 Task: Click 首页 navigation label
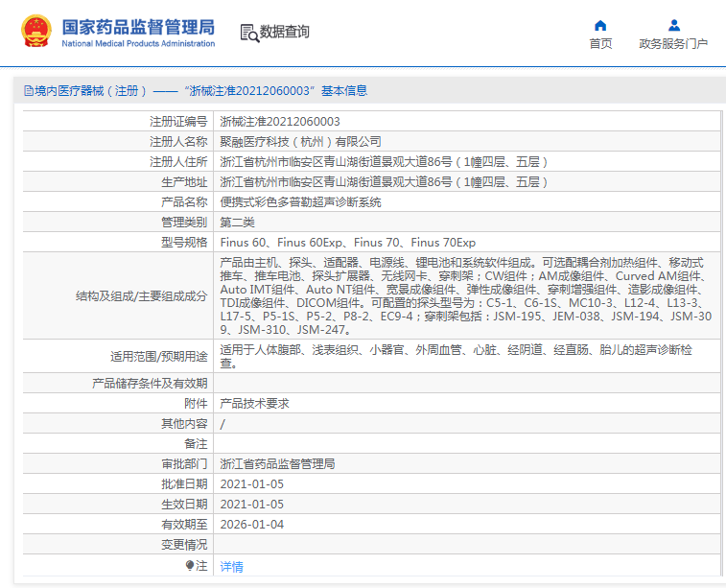point(600,43)
